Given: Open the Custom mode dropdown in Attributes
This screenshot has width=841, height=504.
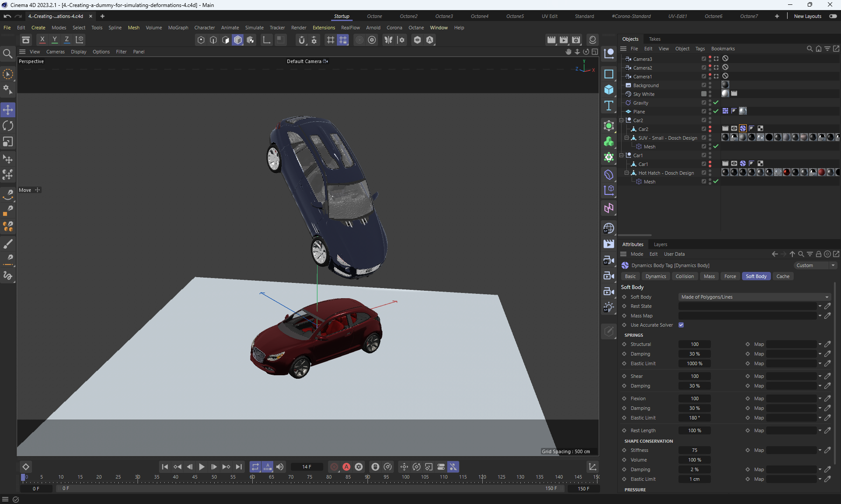Looking at the screenshot, I should click(816, 265).
